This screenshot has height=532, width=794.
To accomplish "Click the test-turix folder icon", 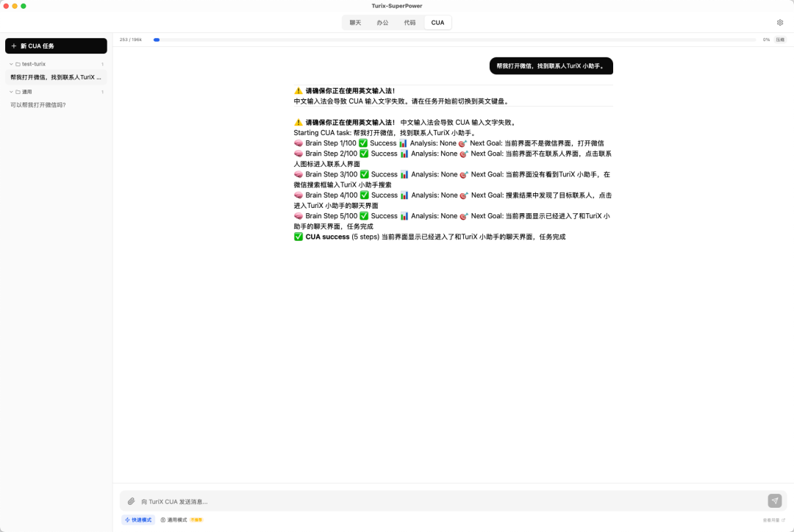I will [18, 64].
